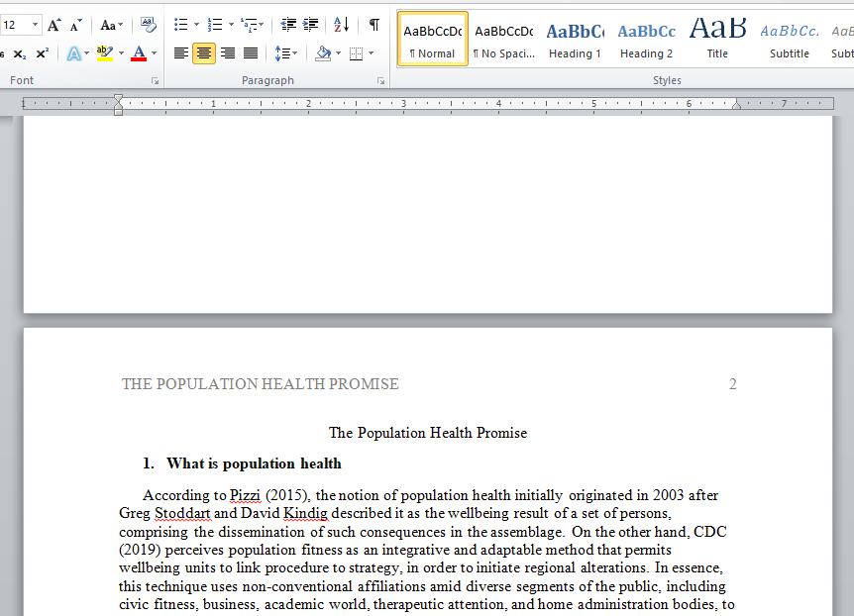Toggle subscript formatting

click(x=20, y=53)
